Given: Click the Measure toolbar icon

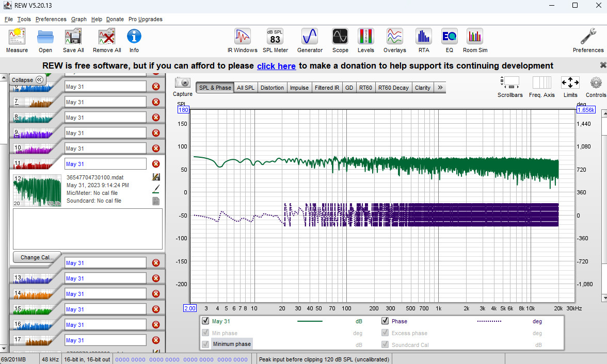Looking at the screenshot, I should tap(17, 37).
